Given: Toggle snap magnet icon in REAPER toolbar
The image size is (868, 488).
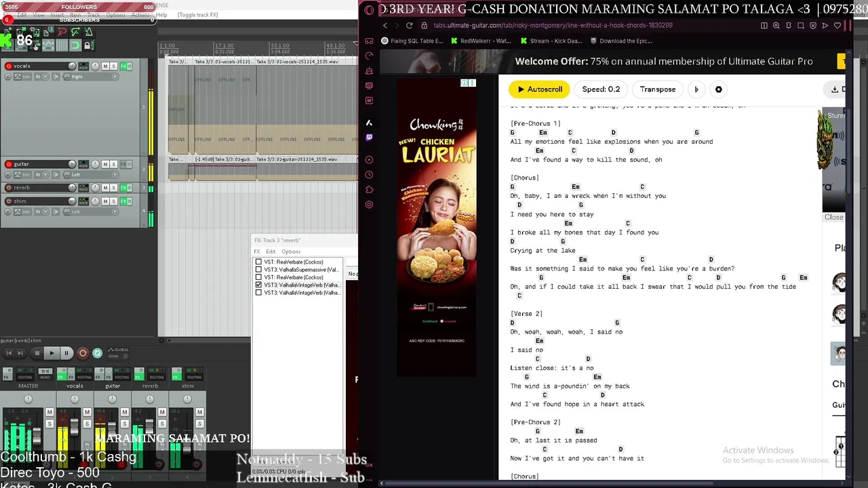Looking at the screenshot, I should point(75,45).
